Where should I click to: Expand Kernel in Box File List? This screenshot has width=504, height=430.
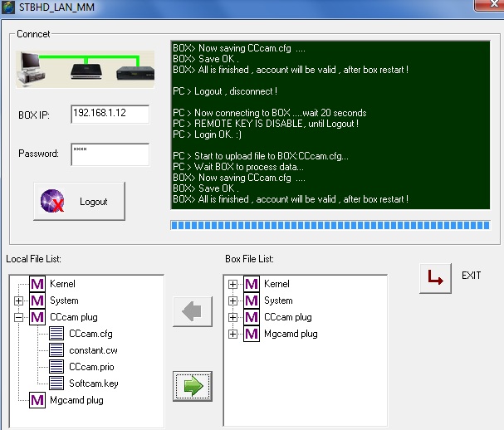(x=232, y=284)
